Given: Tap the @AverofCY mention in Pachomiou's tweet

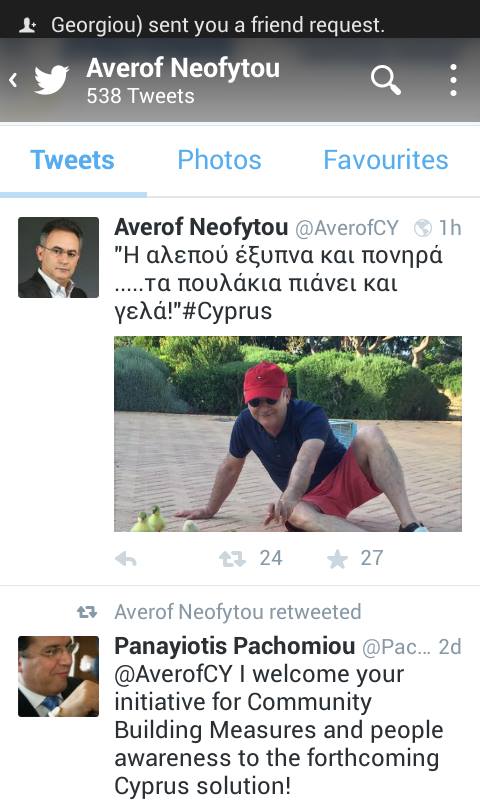Looking at the screenshot, I should [x=173, y=674].
